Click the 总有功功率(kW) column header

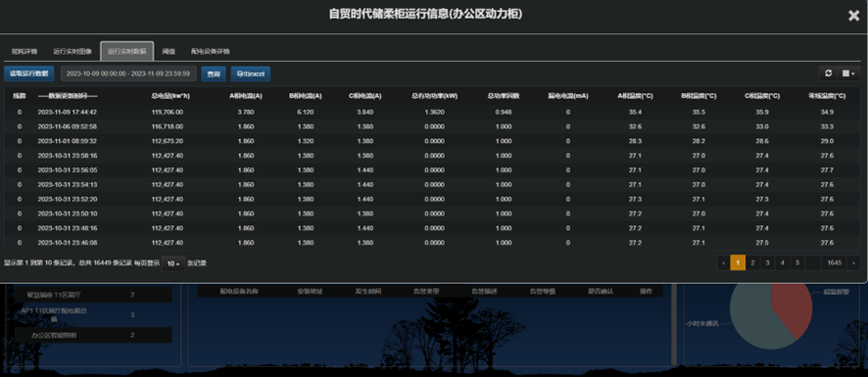pos(435,96)
